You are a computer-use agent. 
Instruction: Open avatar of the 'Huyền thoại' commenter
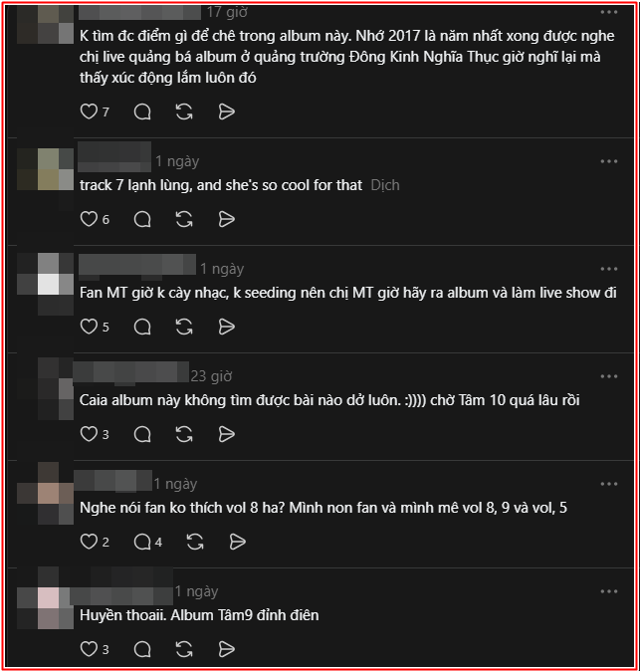click(x=47, y=599)
